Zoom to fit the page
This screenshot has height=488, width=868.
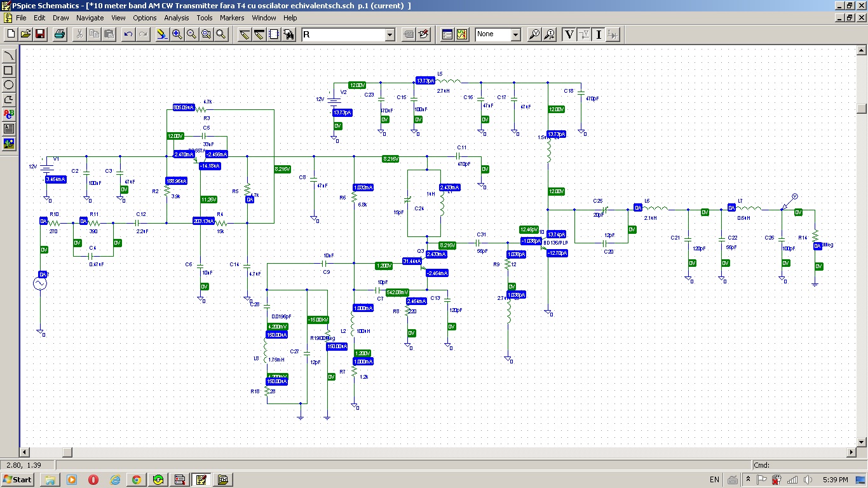click(x=220, y=34)
